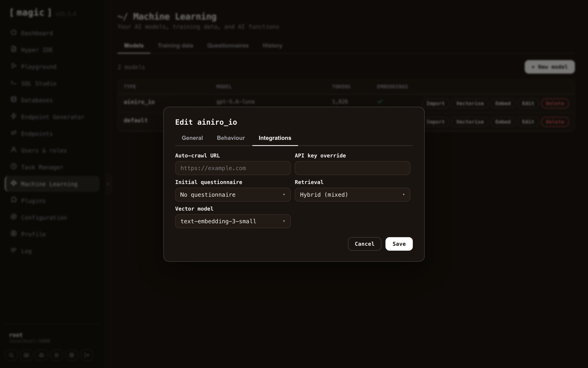Switch to the History tab

(272, 46)
